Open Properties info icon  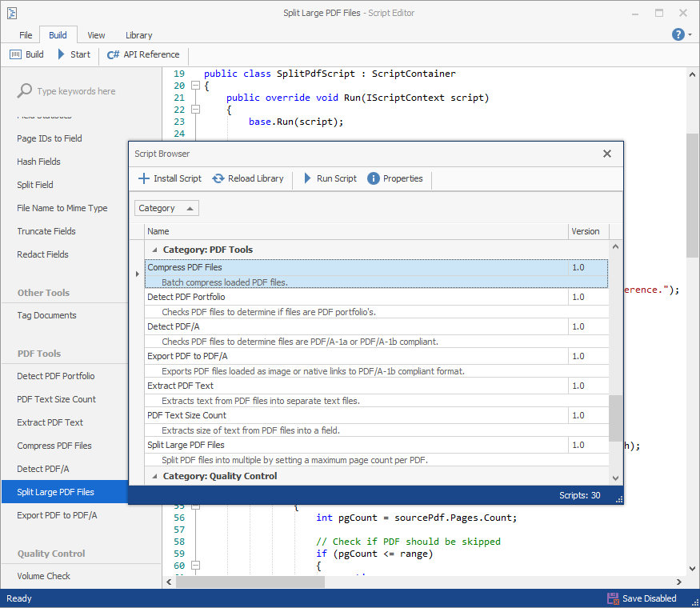(x=373, y=178)
